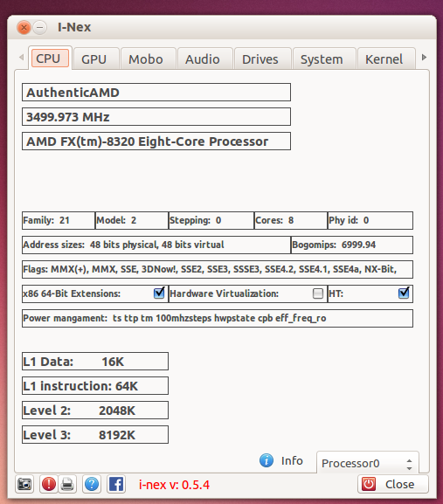The image size is (443, 504).
Task: Click the Info label button
Action: click(292, 460)
